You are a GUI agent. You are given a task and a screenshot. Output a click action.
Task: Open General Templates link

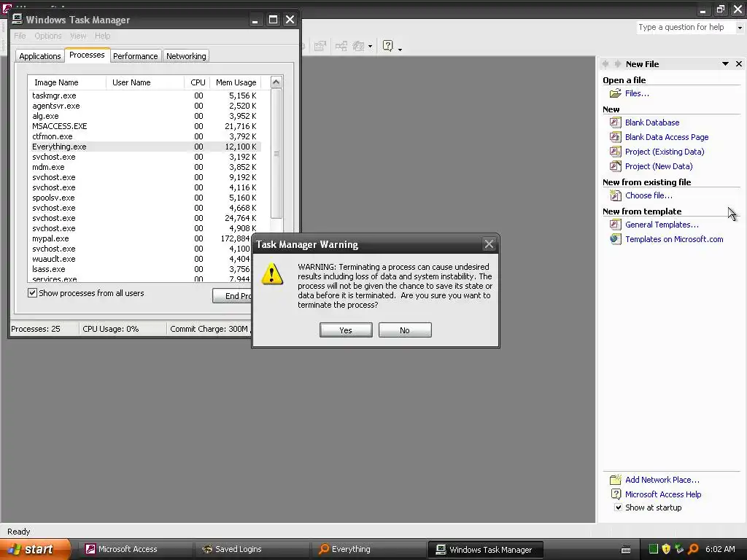(x=662, y=225)
